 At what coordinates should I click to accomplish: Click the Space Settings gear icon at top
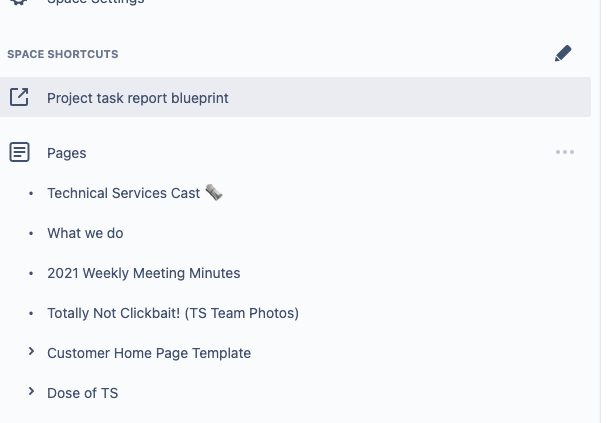(x=19, y=2)
